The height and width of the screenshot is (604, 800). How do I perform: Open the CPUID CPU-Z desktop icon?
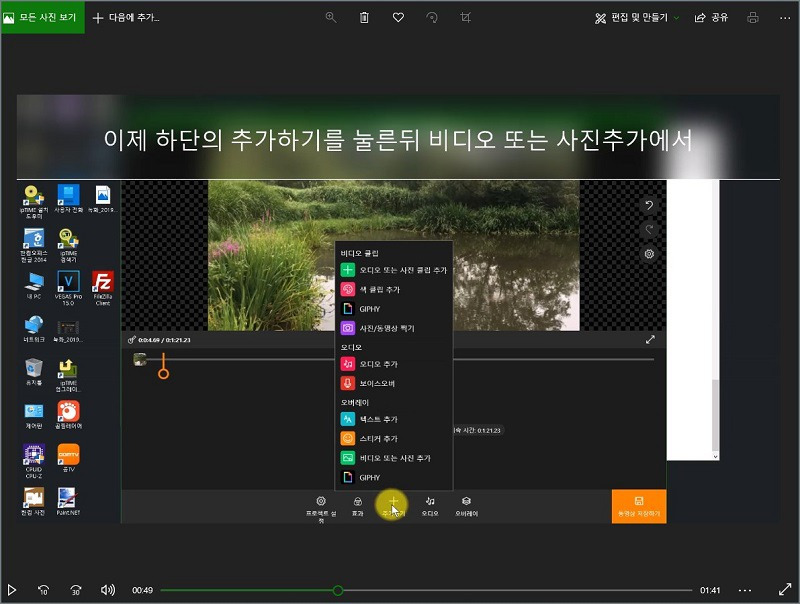pos(34,461)
